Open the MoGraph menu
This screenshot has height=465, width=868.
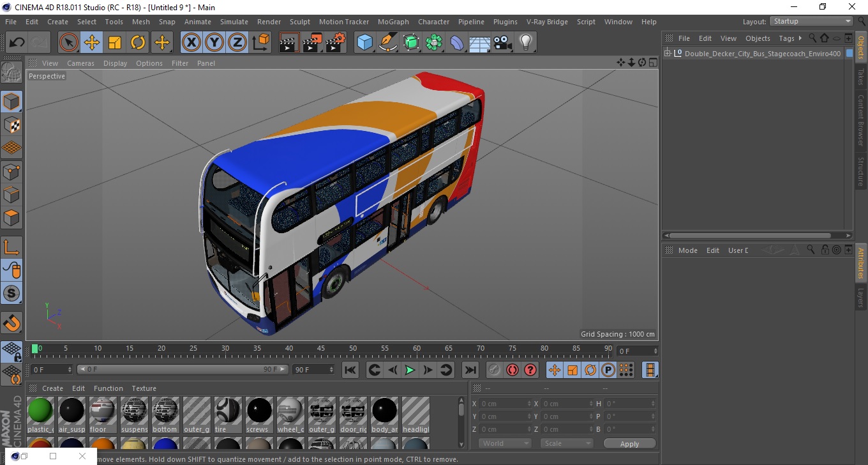coord(393,22)
